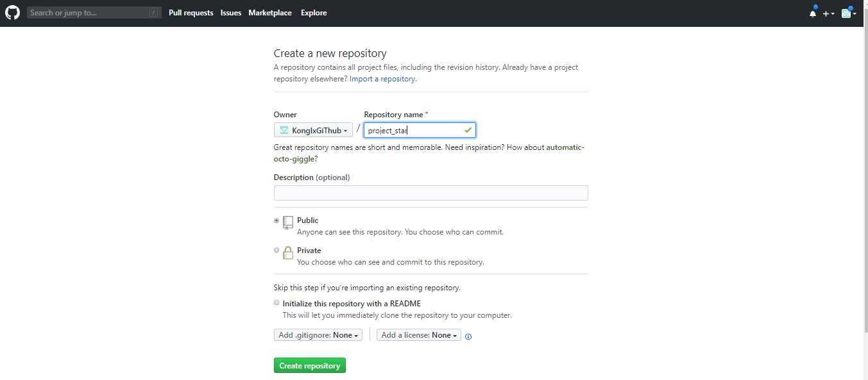Select the Private radio button
Viewport: 868px width, 380px height.
click(277, 250)
